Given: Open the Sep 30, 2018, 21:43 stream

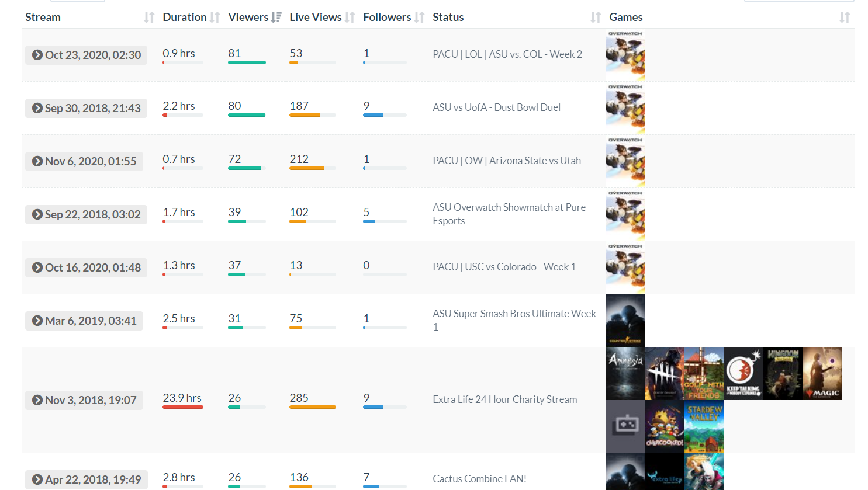Looking at the screenshot, I should click(86, 108).
